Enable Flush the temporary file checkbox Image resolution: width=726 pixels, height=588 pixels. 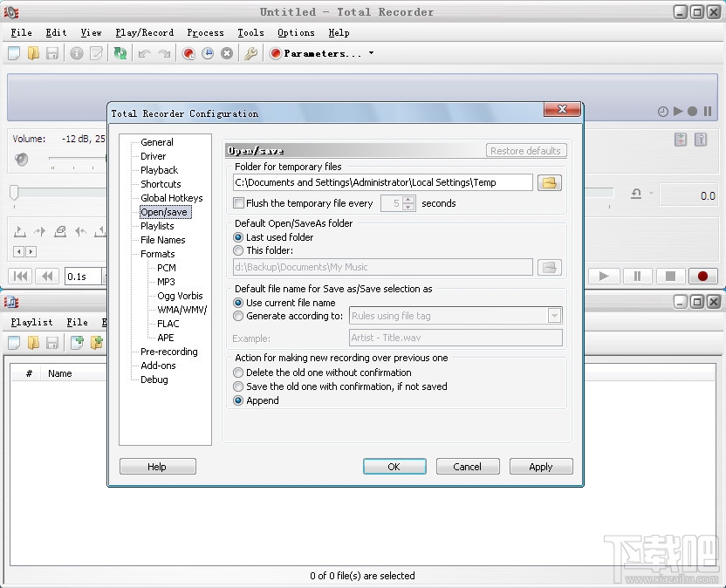click(238, 202)
